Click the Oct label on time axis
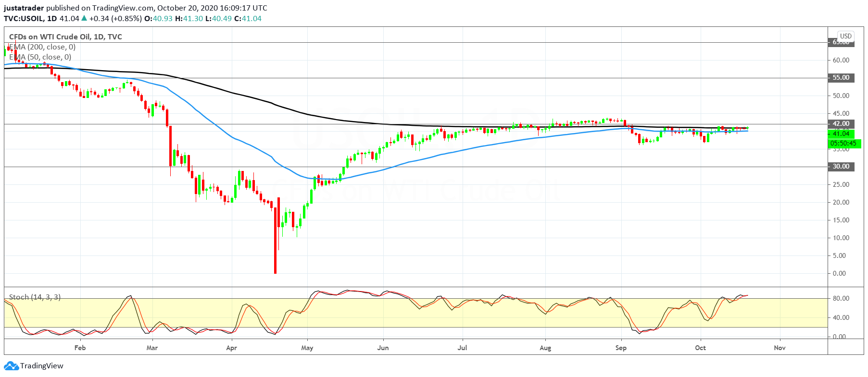This screenshot has width=868, height=377. point(700,348)
